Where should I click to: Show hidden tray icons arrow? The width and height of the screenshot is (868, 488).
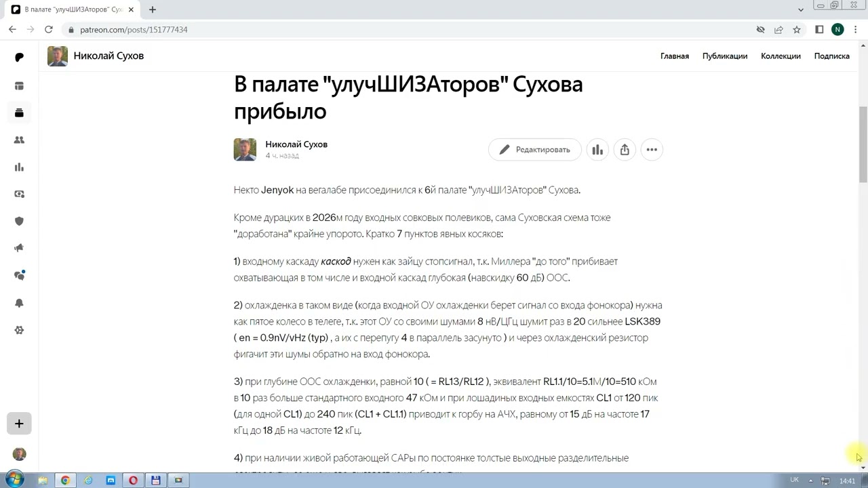coord(811,481)
